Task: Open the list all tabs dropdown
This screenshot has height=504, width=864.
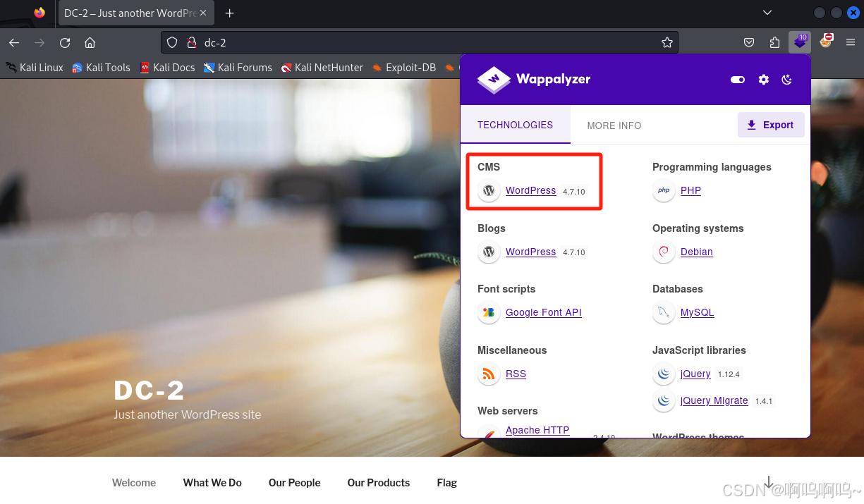Action: [767, 13]
